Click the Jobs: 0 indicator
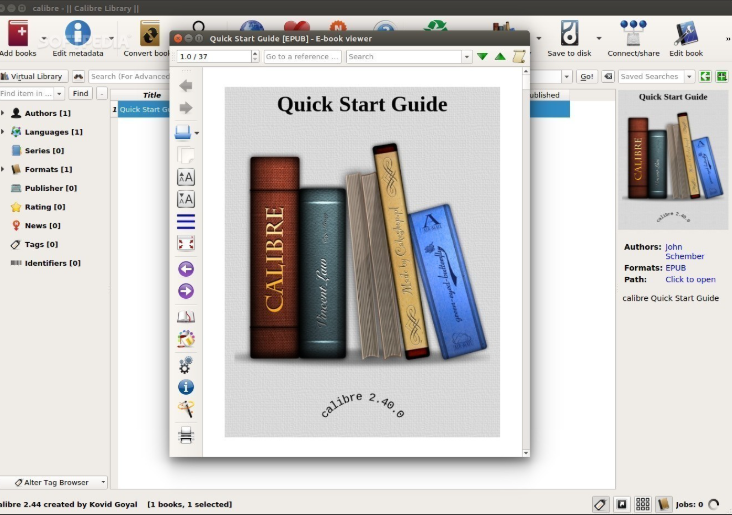 [689, 504]
